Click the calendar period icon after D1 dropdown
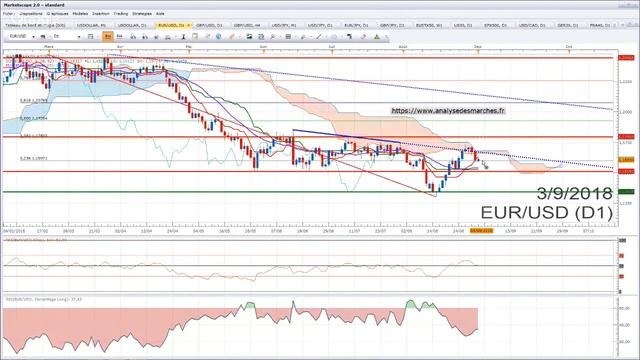The width and height of the screenshot is (640, 360). point(90,37)
